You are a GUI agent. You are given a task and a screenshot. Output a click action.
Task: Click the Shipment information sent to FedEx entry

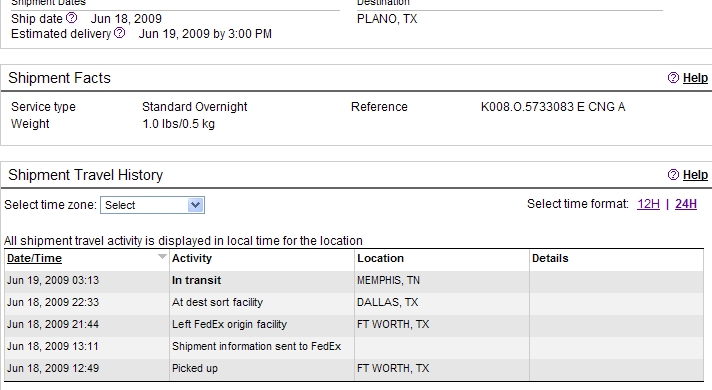tap(257, 346)
